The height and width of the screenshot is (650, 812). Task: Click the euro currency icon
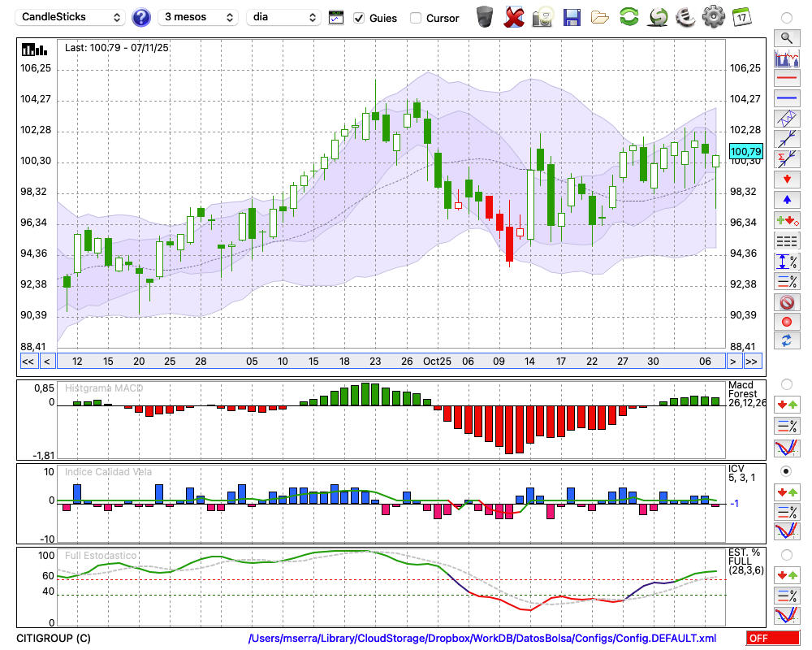(x=686, y=17)
